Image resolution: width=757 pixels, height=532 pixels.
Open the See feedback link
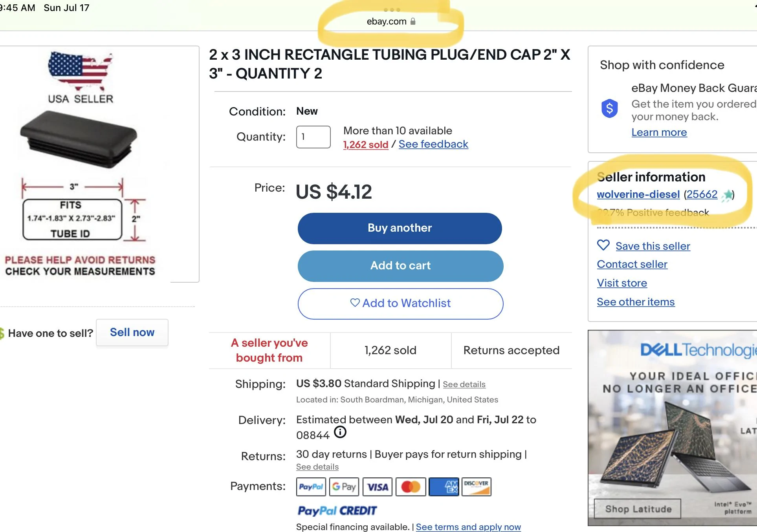point(433,144)
